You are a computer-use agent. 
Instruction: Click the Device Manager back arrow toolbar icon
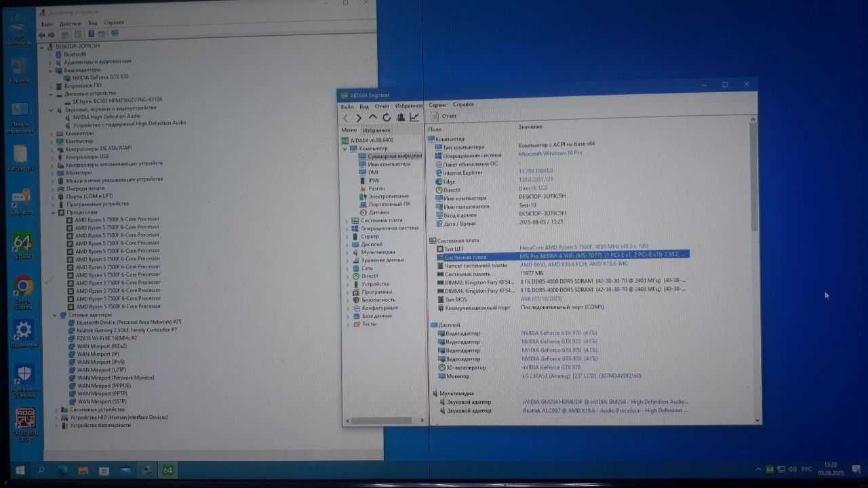[x=41, y=35]
